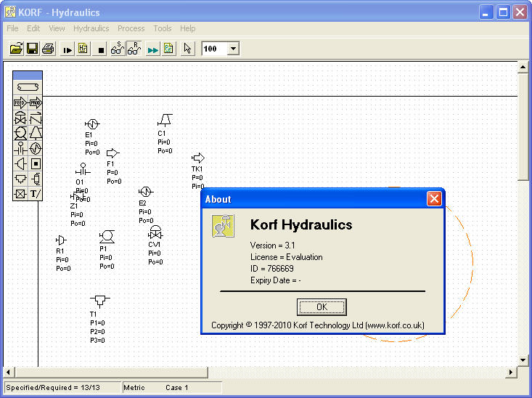
Task: Choose the vessel tool in the palette
Action: pos(36,179)
